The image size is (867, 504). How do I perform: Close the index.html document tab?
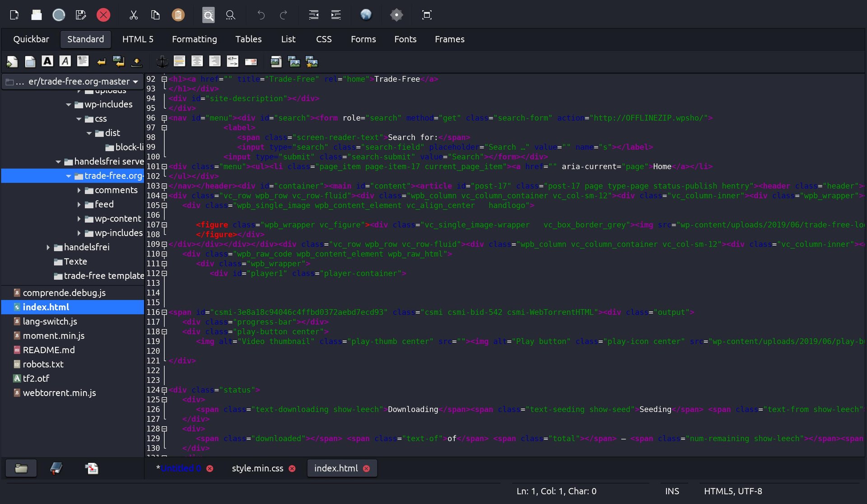(366, 469)
